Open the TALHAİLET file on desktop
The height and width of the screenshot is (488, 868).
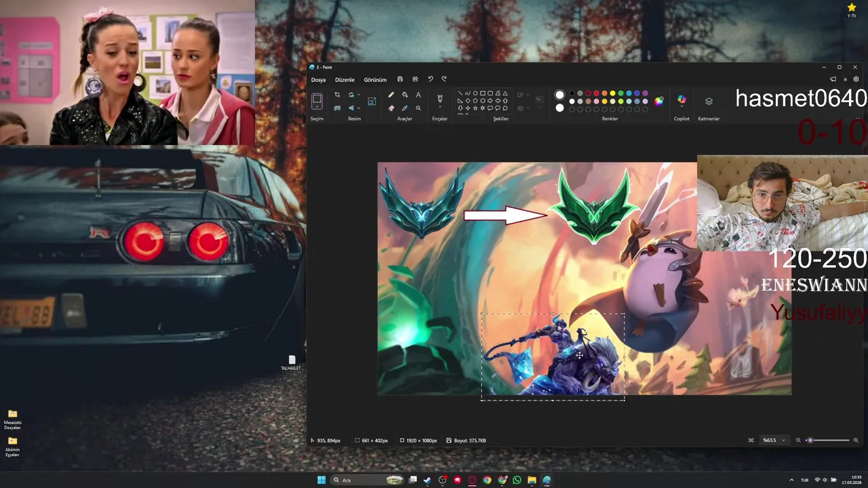point(292,363)
